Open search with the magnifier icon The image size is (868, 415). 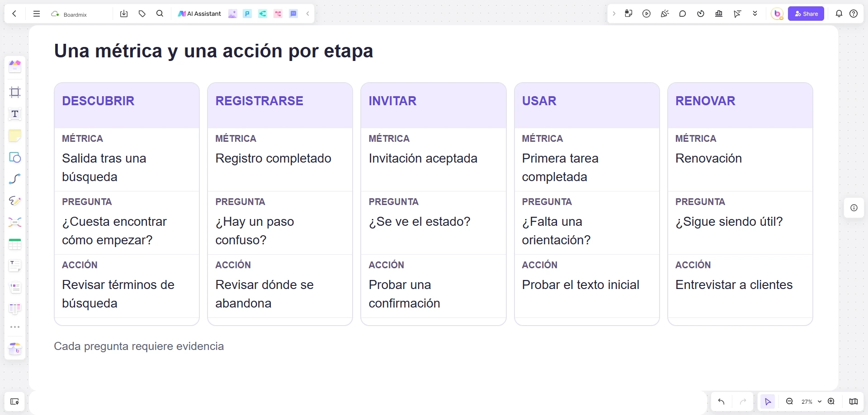point(160,14)
